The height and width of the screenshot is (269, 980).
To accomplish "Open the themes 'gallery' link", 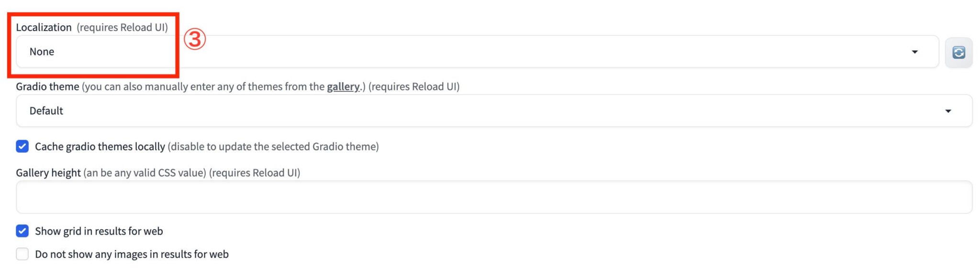I will 343,86.
